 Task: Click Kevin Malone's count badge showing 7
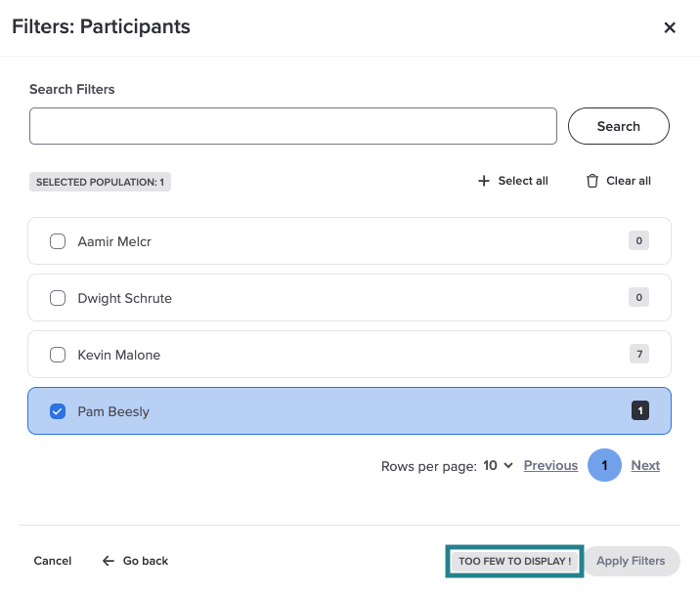tap(639, 355)
